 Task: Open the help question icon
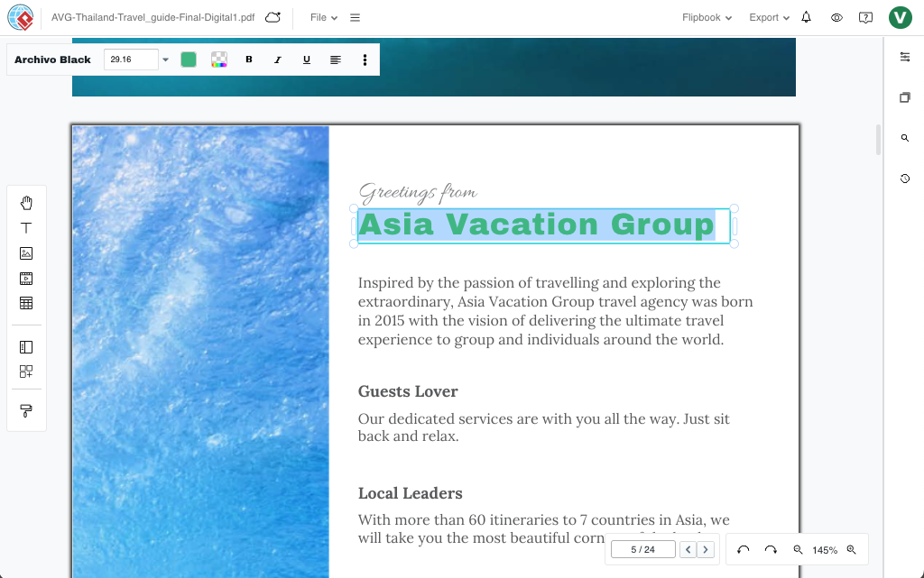tap(865, 18)
